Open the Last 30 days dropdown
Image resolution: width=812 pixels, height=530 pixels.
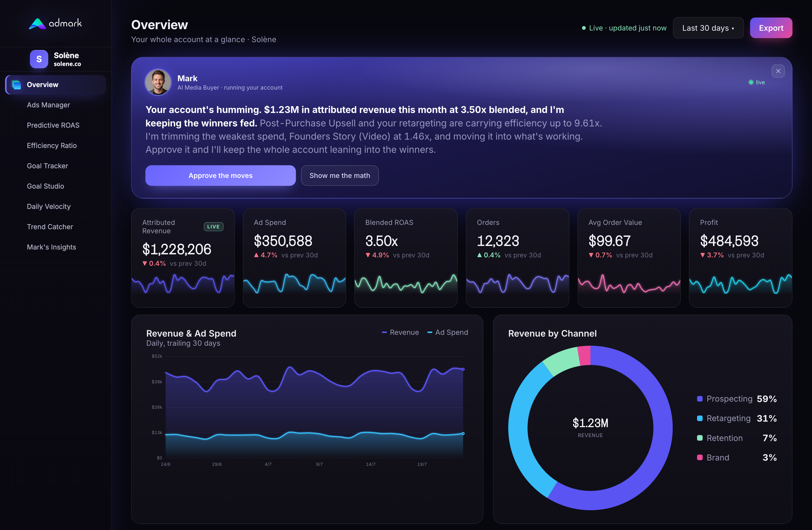point(708,28)
